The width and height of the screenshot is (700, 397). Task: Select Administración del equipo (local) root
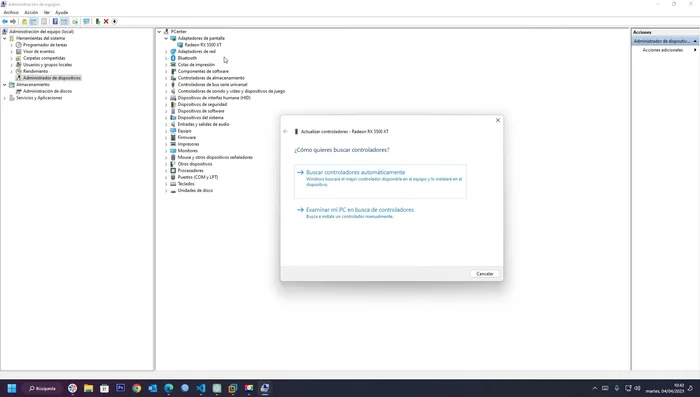[42, 32]
